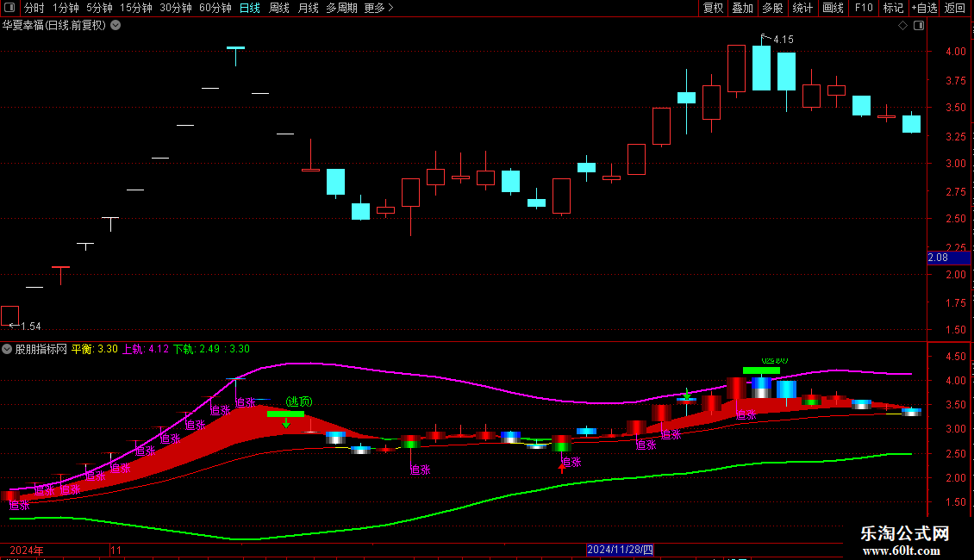Select the 日线 daily chart tab
974x560 pixels.
click(250, 8)
